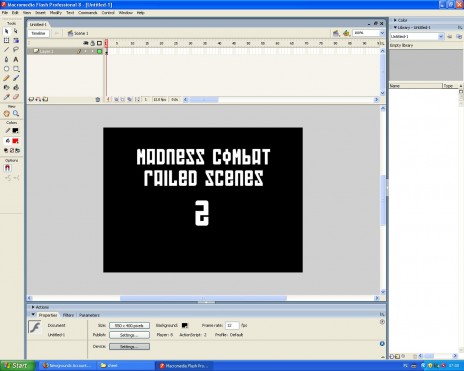Viewport: 464px width, 371px height.
Task: Select the Text tool
Action: 16,59
